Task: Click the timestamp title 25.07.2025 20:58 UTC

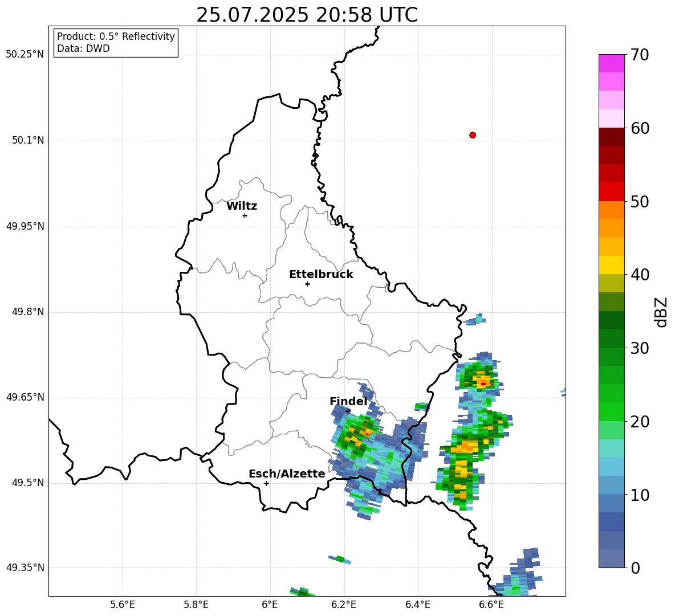Action: [x=307, y=15]
